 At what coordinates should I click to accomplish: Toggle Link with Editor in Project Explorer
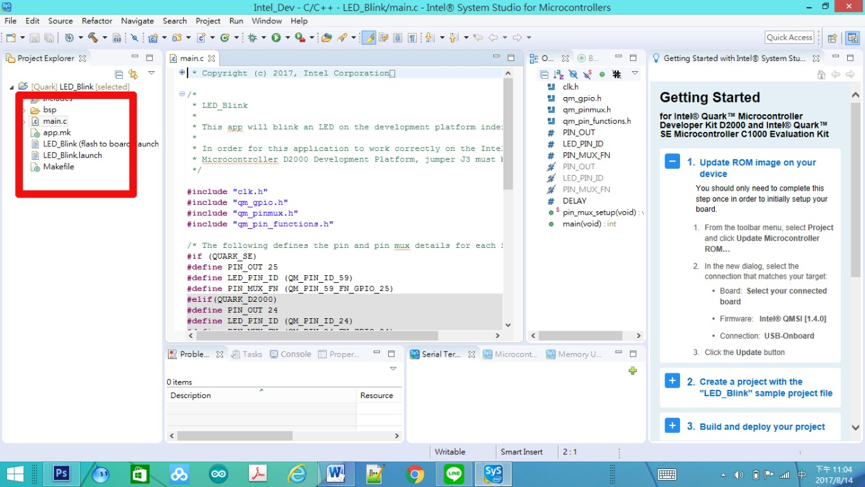coord(133,74)
